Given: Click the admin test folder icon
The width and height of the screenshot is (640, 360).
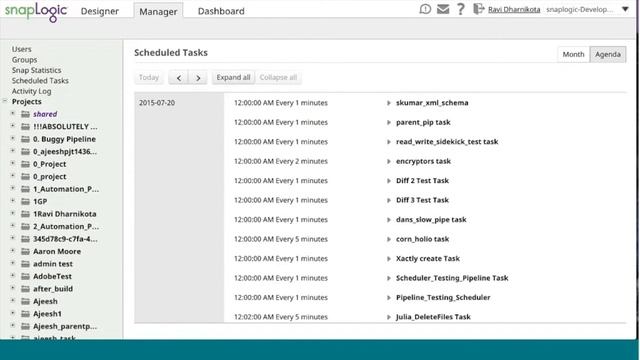Looking at the screenshot, I should pos(25,264).
